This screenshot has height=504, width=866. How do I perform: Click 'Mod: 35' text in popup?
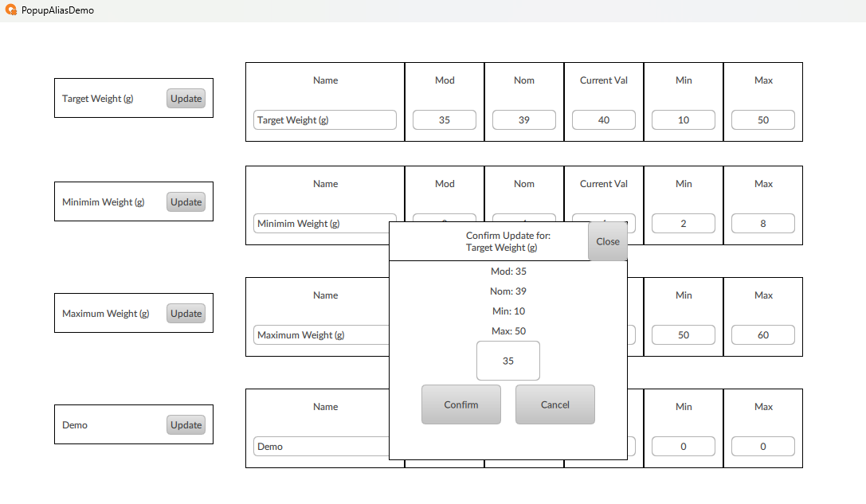[508, 271]
